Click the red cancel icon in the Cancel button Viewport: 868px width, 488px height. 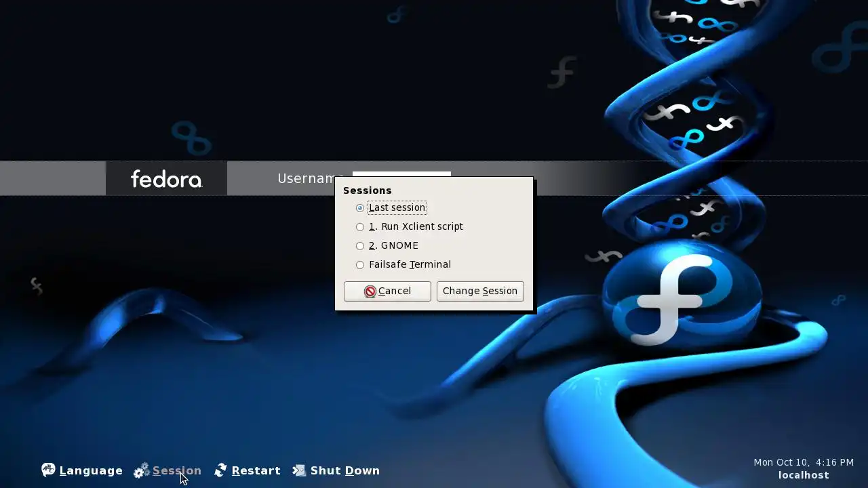point(370,291)
